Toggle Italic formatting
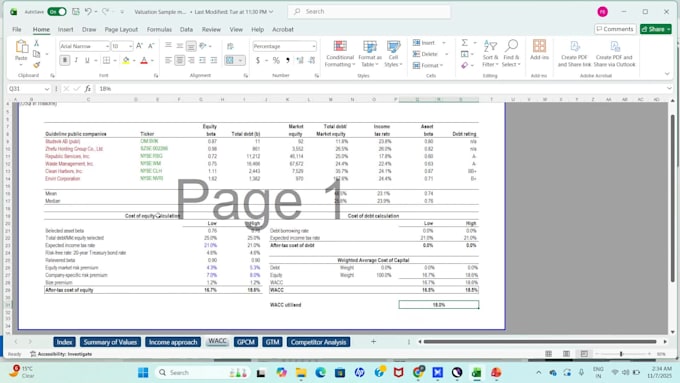The image size is (680, 383). click(76, 60)
